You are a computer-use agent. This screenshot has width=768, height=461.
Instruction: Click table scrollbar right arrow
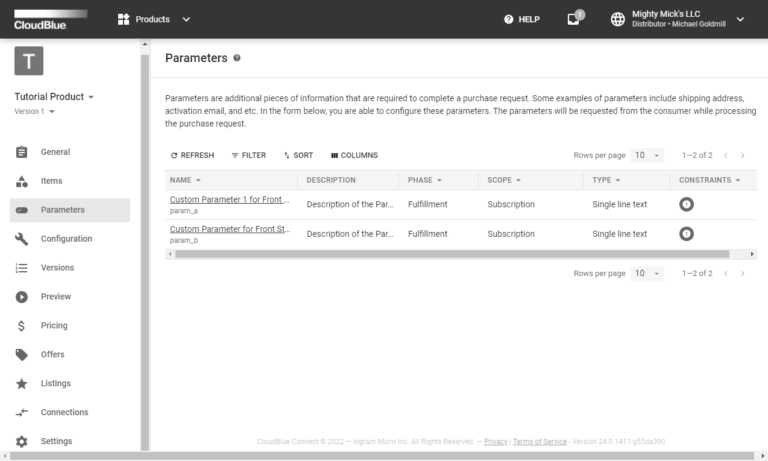[x=752, y=254]
